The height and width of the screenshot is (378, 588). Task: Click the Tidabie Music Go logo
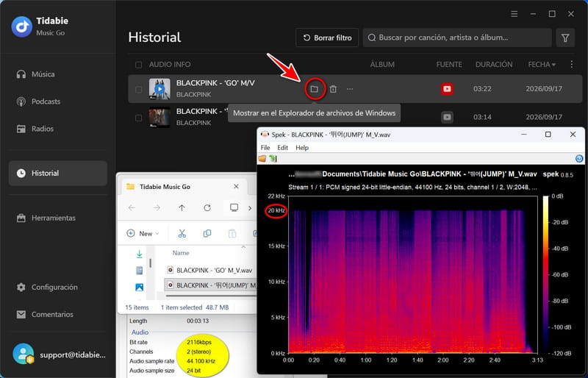(22, 26)
